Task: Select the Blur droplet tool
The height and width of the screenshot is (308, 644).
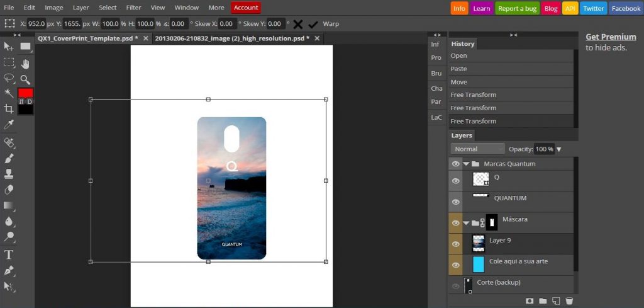Action: 9,221
